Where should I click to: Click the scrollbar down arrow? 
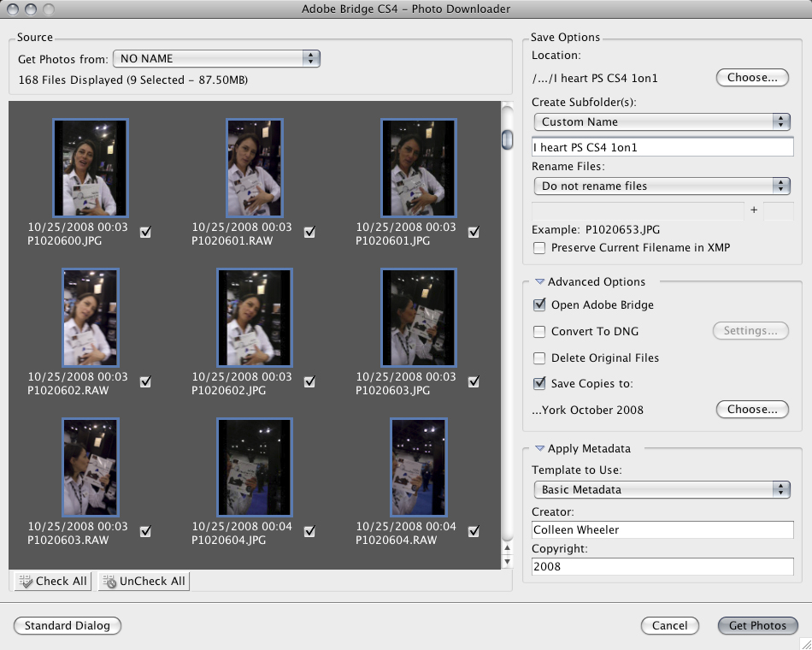508,561
